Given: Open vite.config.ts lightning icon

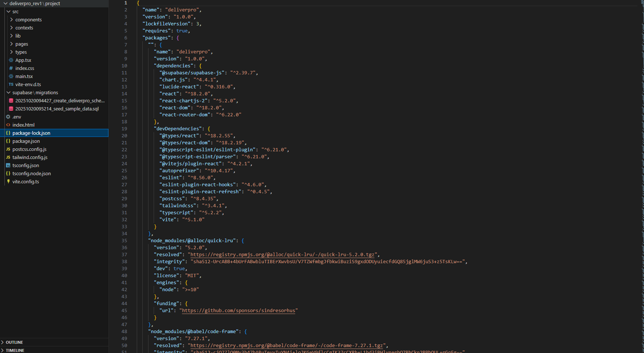Looking at the screenshot, I should tap(8, 181).
